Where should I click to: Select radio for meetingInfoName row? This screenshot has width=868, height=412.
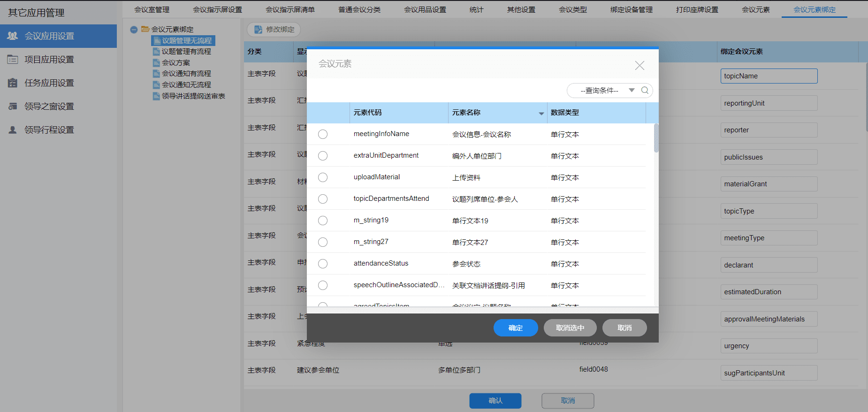click(323, 134)
